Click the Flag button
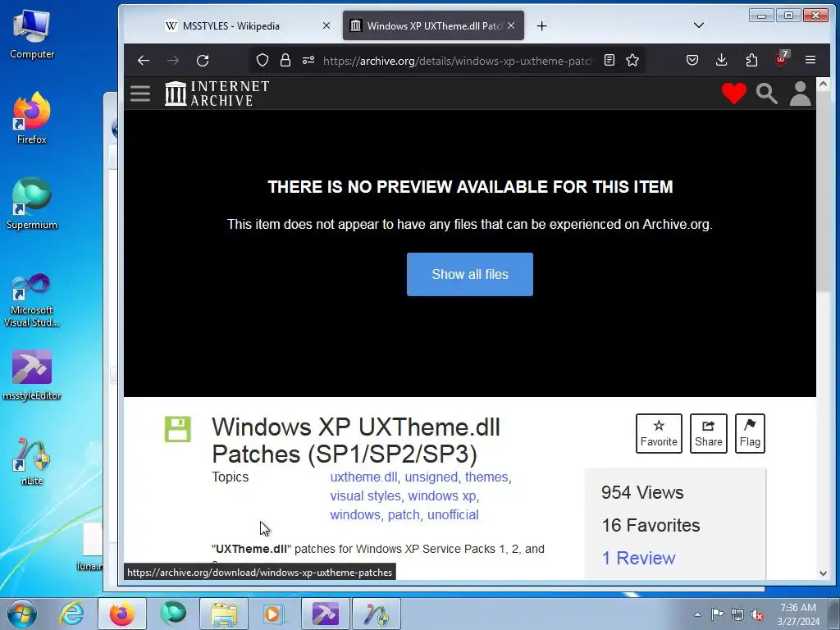Image resolution: width=840 pixels, height=630 pixels. pos(750,433)
